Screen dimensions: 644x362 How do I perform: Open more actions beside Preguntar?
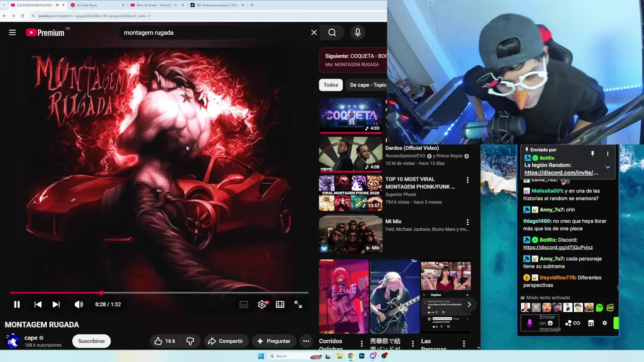pyautogui.click(x=306, y=341)
